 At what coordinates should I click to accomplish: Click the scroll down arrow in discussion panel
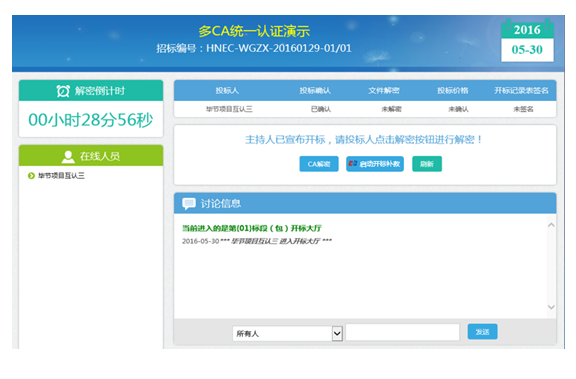pos(551,307)
